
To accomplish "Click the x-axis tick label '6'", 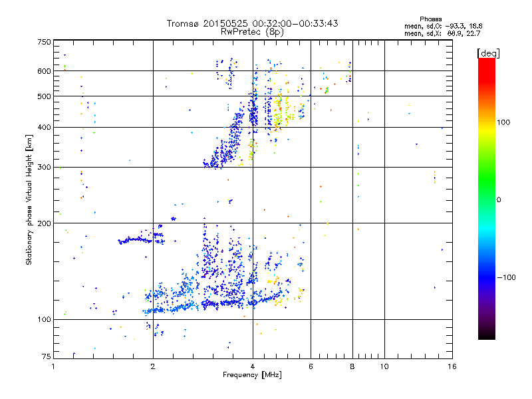I will click(x=311, y=366).
